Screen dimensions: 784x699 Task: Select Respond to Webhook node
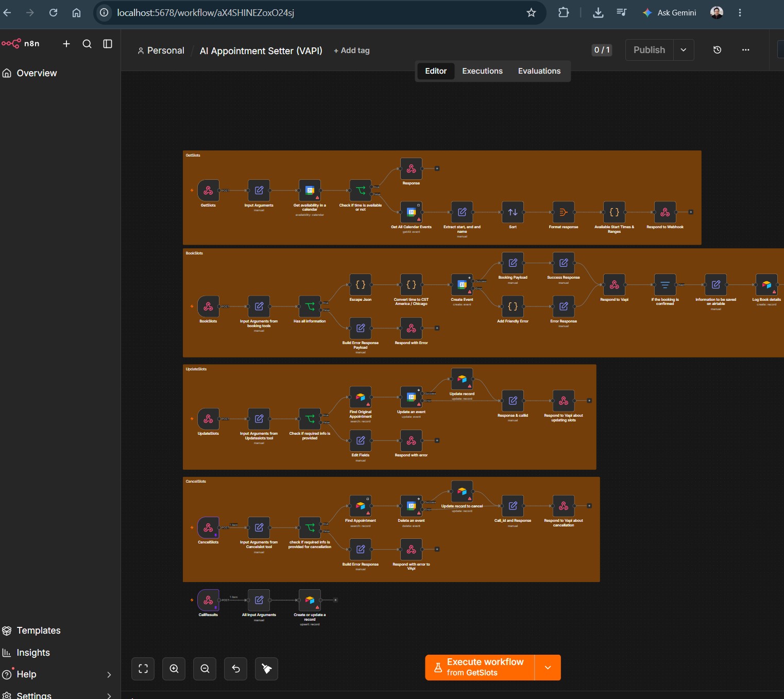click(x=665, y=212)
